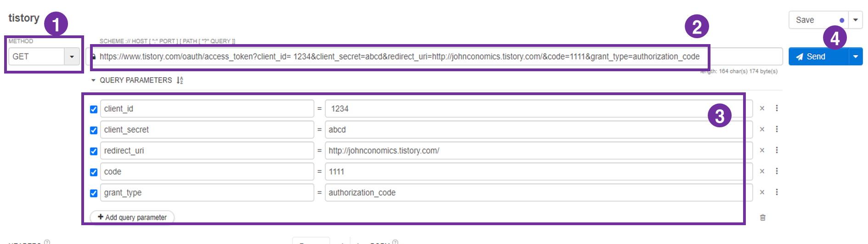Open more options menu for grant_type row
868x244 pixels.
777,192
